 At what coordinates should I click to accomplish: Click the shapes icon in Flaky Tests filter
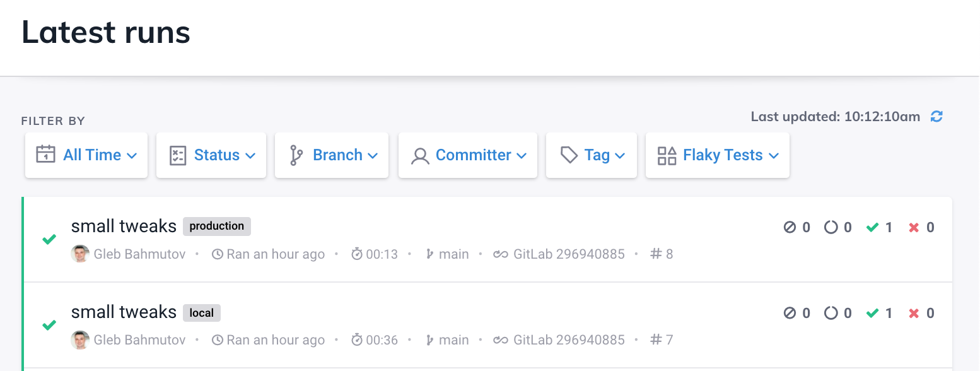667,155
